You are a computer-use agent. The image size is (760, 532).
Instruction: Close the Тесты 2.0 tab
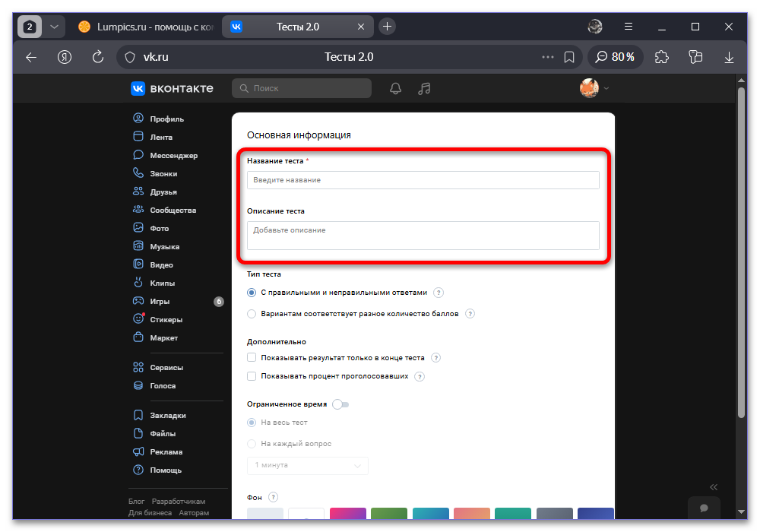point(360,27)
